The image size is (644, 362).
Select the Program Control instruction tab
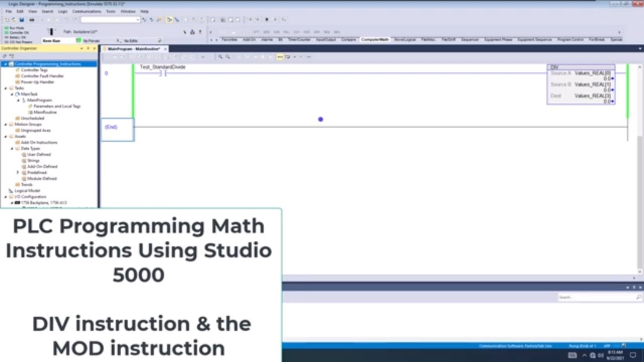coord(570,39)
